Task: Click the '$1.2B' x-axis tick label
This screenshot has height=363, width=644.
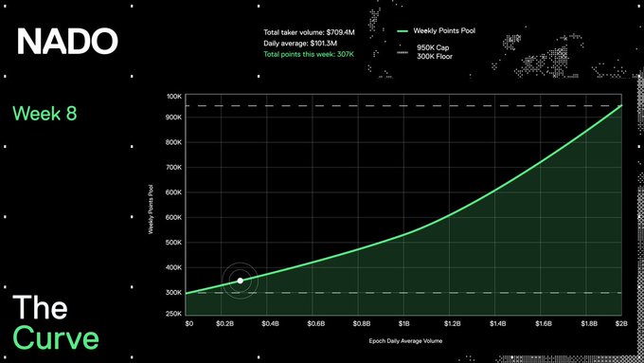Action: click(x=452, y=324)
